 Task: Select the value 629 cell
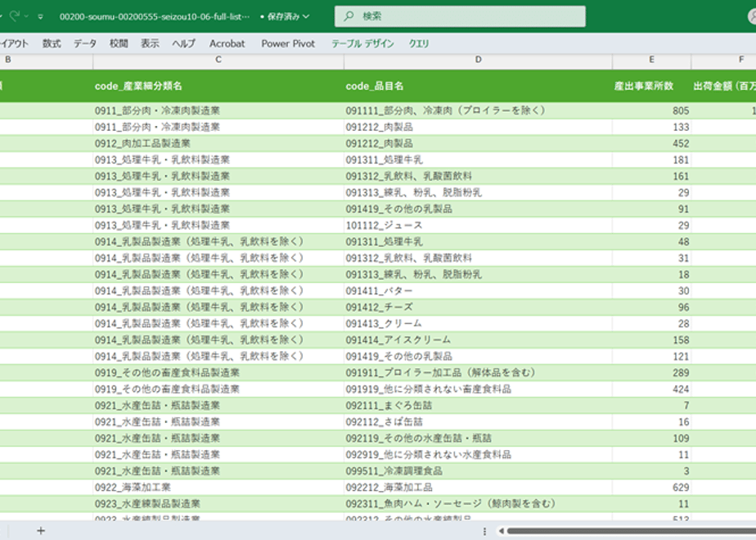click(x=651, y=488)
